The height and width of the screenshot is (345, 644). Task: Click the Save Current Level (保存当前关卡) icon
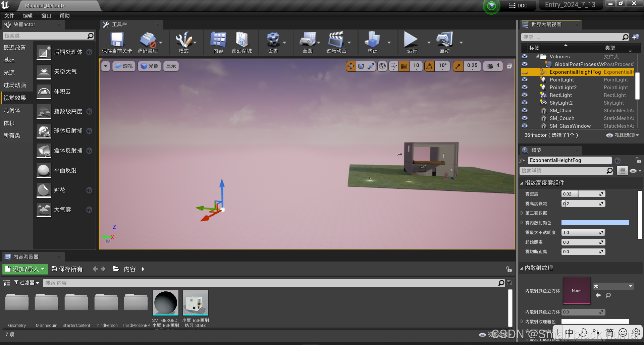pos(117,40)
